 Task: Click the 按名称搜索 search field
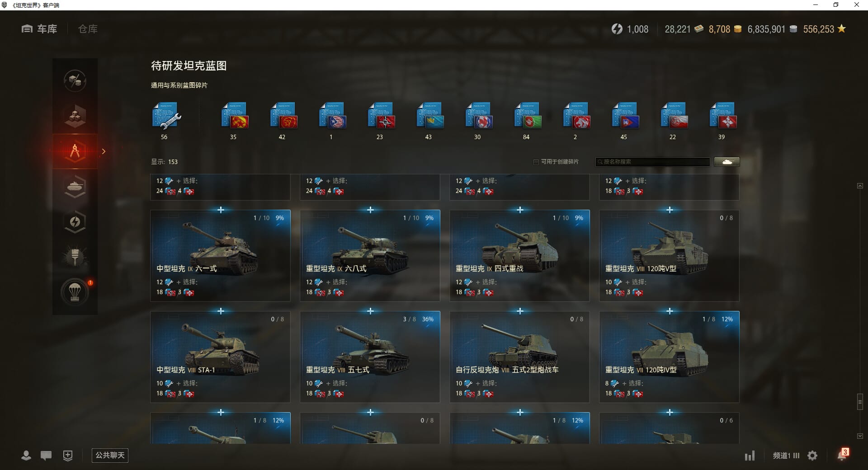coord(653,162)
